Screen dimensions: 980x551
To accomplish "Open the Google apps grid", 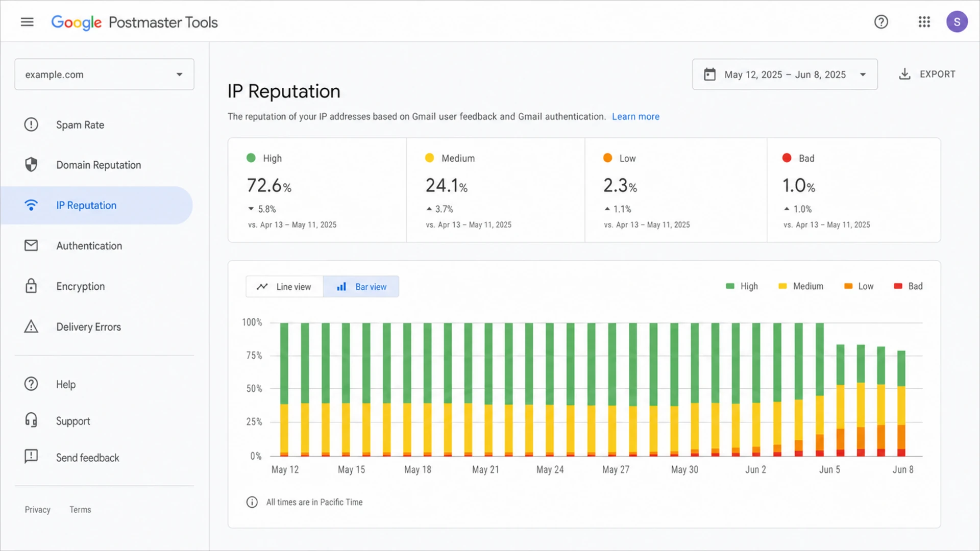I will pyautogui.click(x=924, y=22).
